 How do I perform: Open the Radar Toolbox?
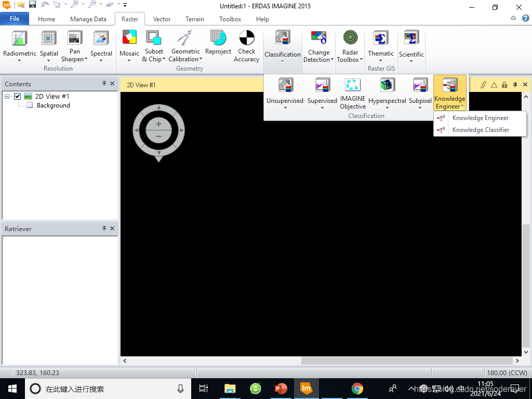350,37
